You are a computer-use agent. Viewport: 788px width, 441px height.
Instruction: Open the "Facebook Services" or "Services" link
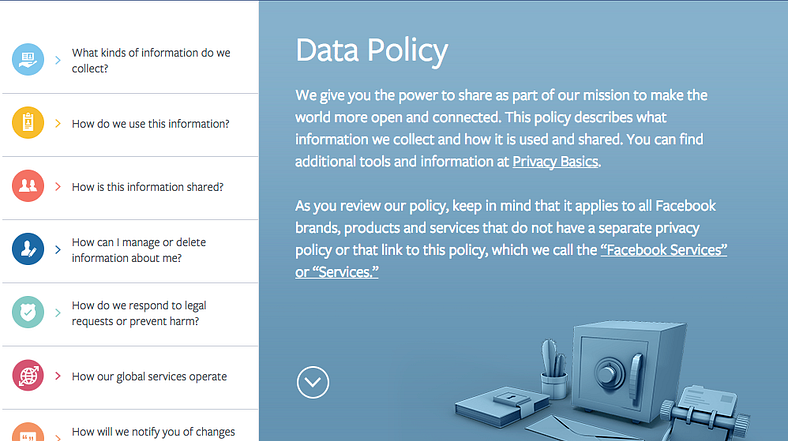[662, 250]
